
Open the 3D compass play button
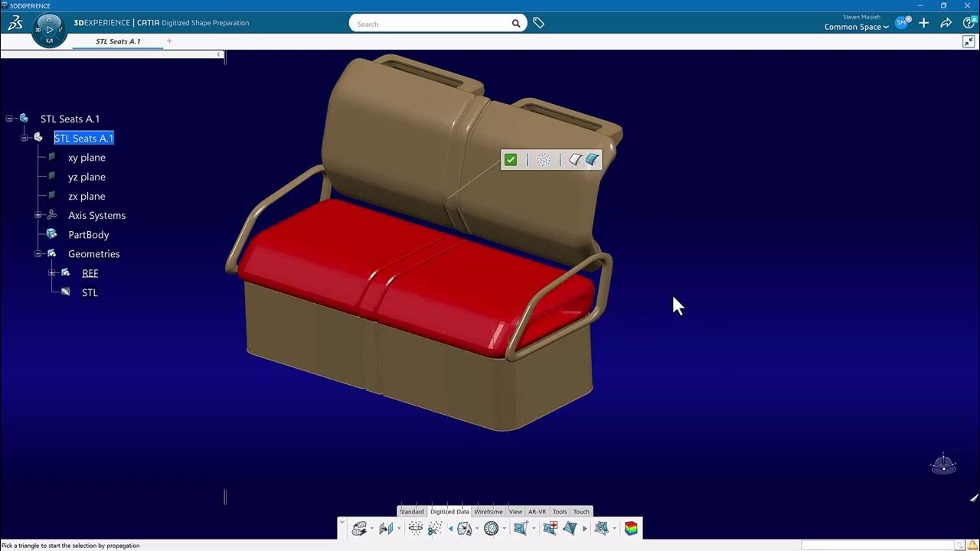[x=50, y=30]
